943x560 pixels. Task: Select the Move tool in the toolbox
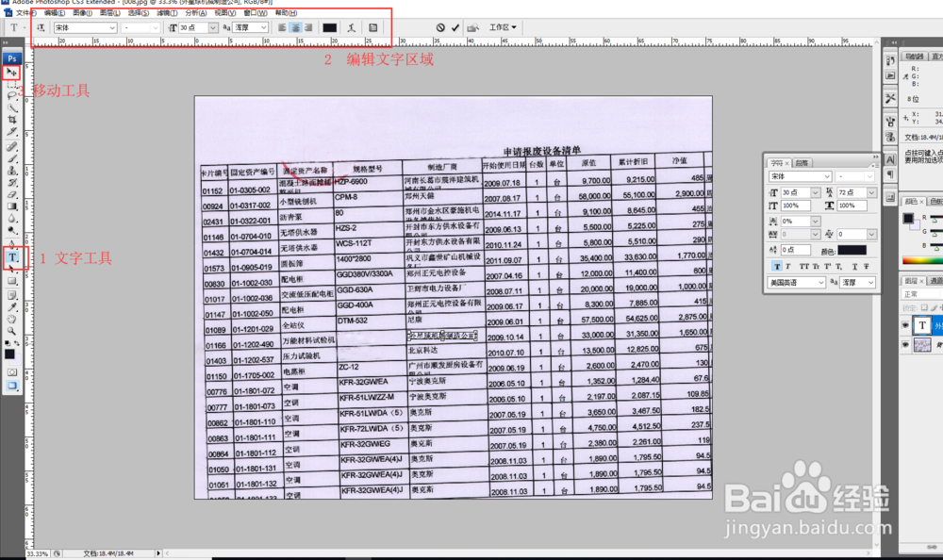point(11,73)
